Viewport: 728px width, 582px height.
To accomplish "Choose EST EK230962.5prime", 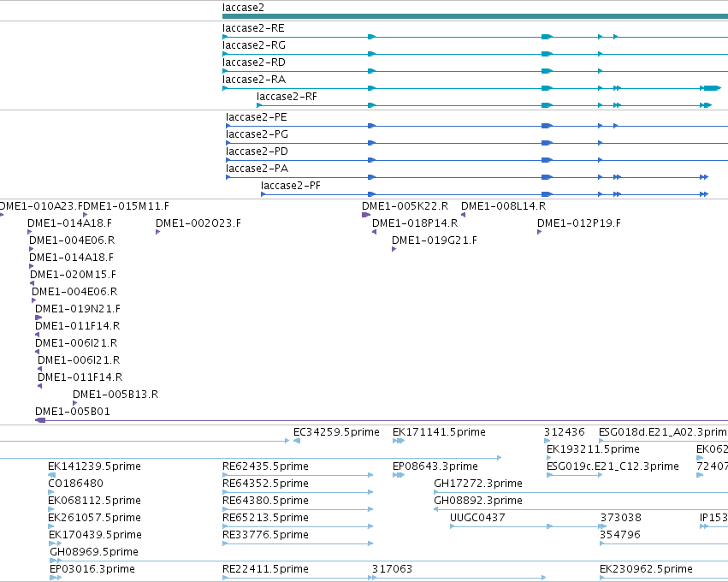I will click(x=646, y=569).
